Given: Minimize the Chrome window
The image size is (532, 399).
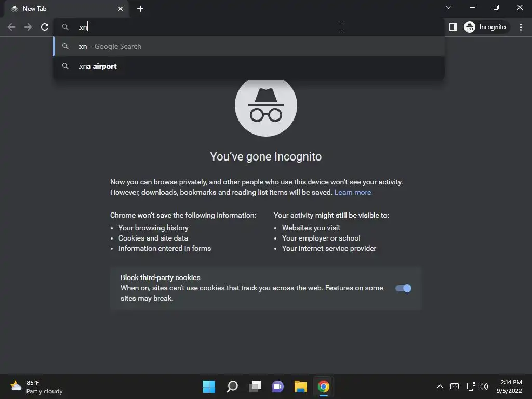Looking at the screenshot, I should pos(472,7).
